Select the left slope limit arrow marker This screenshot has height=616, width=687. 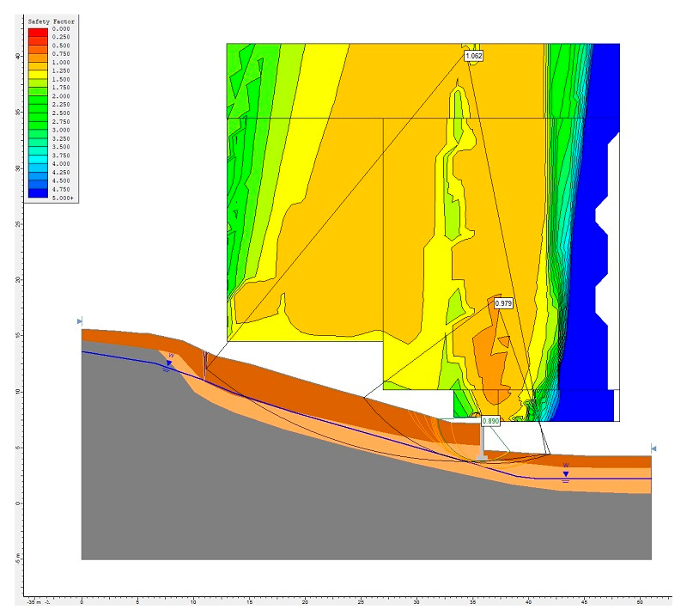(x=80, y=320)
